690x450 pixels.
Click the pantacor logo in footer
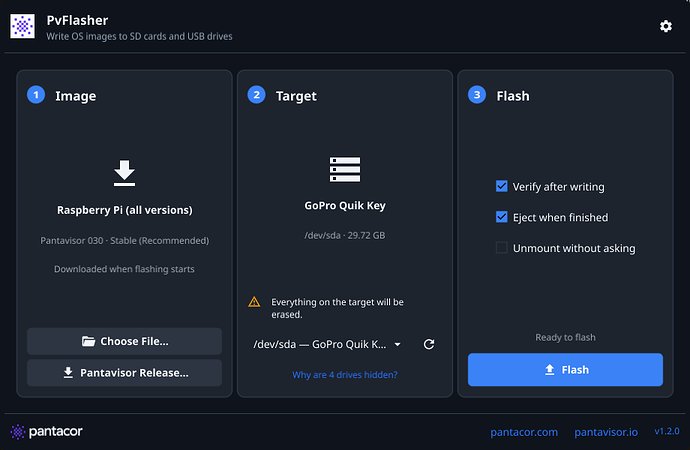tap(47, 432)
